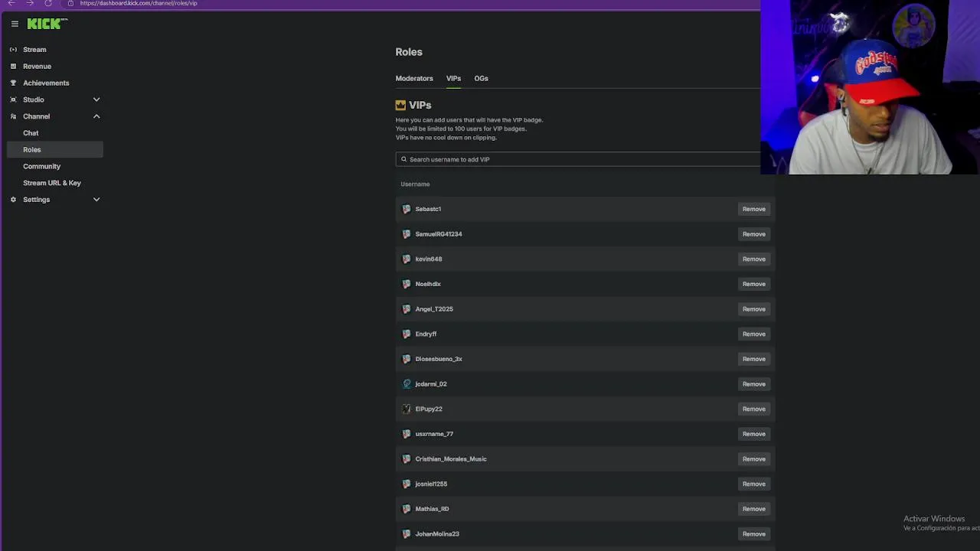The image size is (980, 551).
Task: Switch to the Moderators tab
Action: (x=414, y=78)
